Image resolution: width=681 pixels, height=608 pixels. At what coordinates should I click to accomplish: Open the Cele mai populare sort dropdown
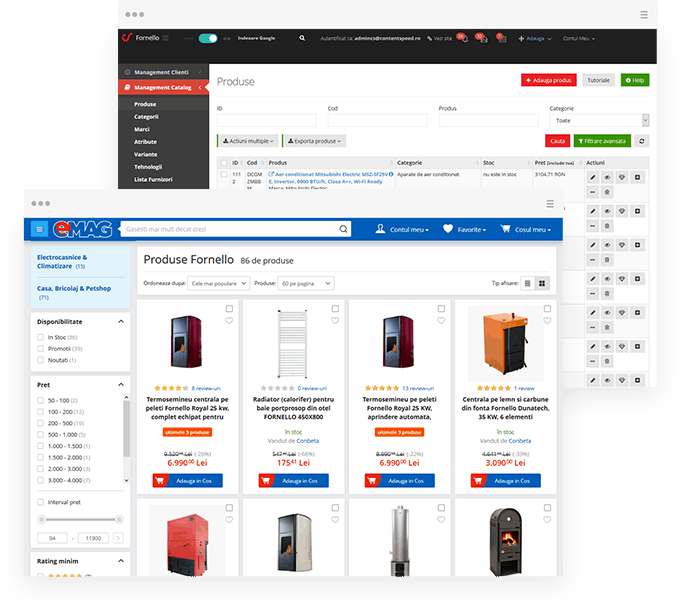(x=220, y=283)
